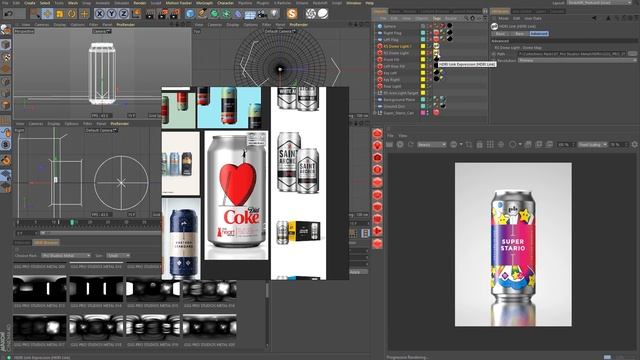
Task: Click the Light bulb object icon
Action: click(x=274, y=14)
